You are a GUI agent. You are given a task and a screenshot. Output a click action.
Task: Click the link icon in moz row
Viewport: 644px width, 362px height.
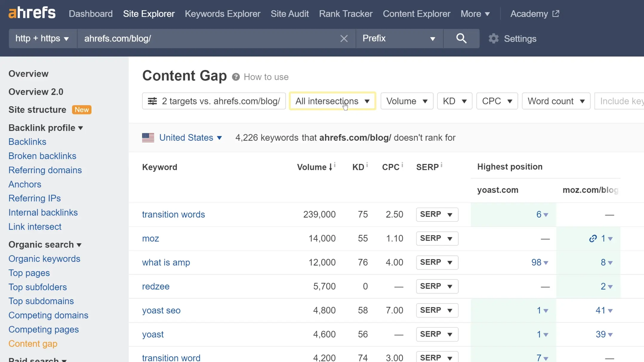coord(593,239)
